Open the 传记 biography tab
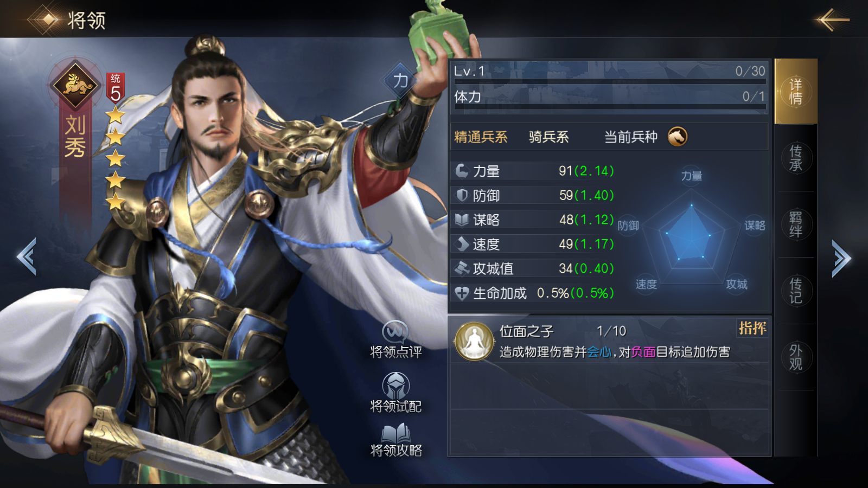Screen dimensions: 868x488 [x=795, y=291]
